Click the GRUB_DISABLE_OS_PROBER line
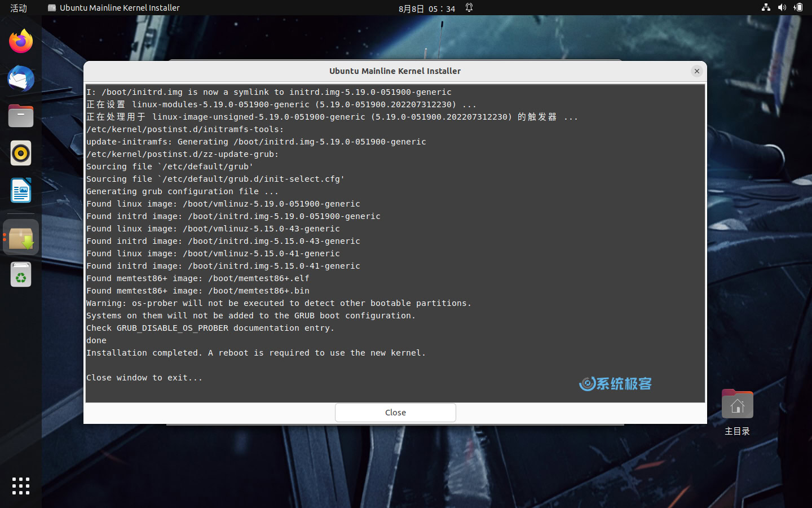This screenshot has height=508, width=812. 210,328
